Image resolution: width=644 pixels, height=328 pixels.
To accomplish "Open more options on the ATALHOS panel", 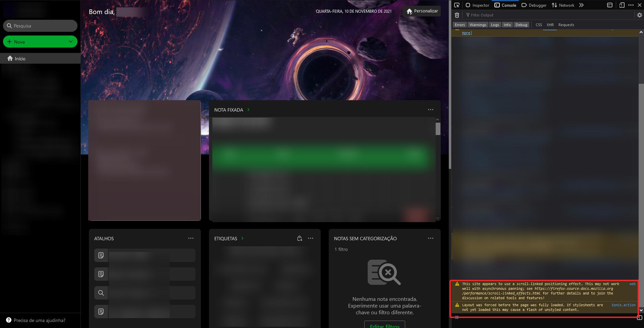I will tap(191, 238).
